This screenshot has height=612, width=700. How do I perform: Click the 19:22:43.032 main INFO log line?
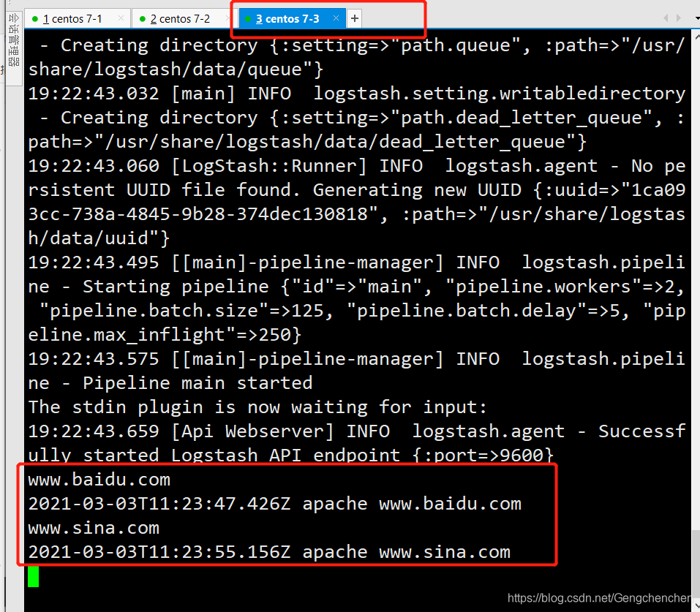point(357,94)
